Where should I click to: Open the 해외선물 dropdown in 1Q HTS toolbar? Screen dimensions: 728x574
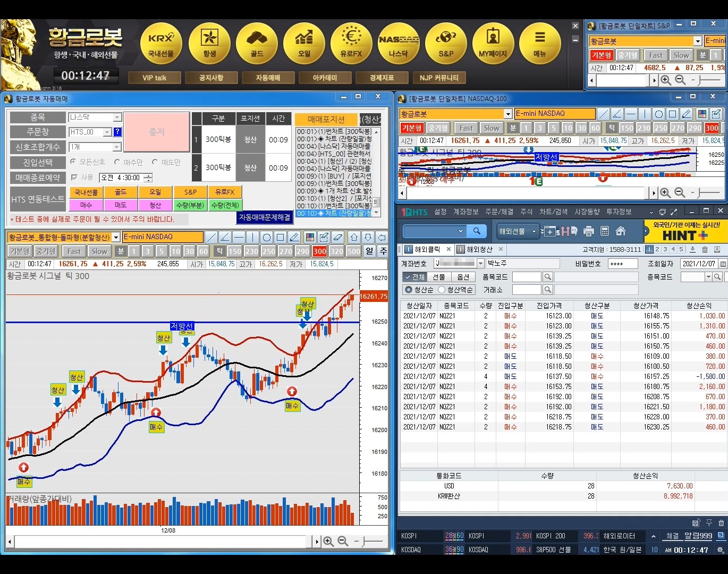pos(517,231)
